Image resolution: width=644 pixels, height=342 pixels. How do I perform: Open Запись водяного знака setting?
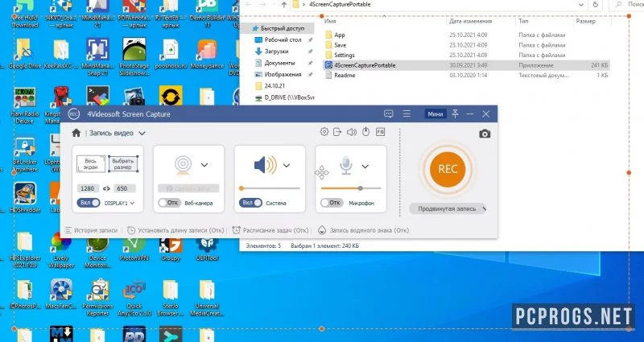(364, 230)
